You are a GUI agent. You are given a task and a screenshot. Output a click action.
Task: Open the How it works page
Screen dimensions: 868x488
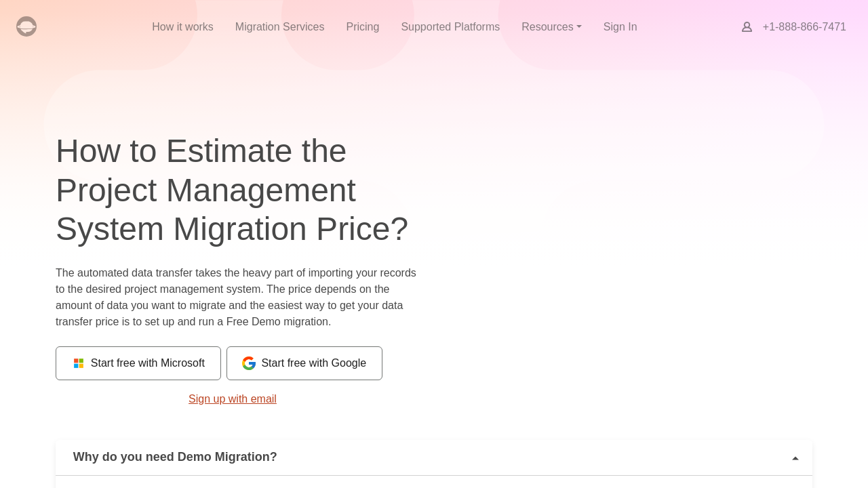[x=182, y=27]
